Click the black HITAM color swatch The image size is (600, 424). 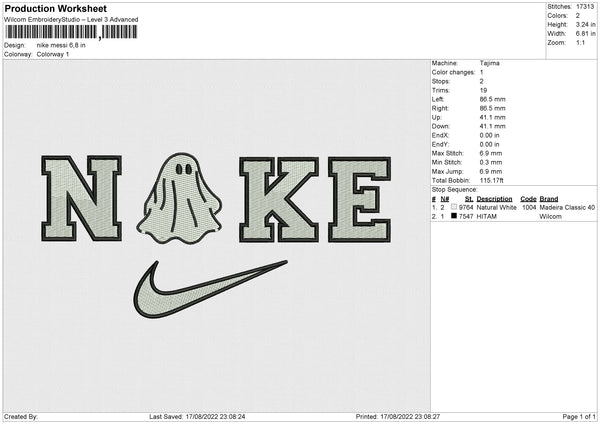pos(454,216)
